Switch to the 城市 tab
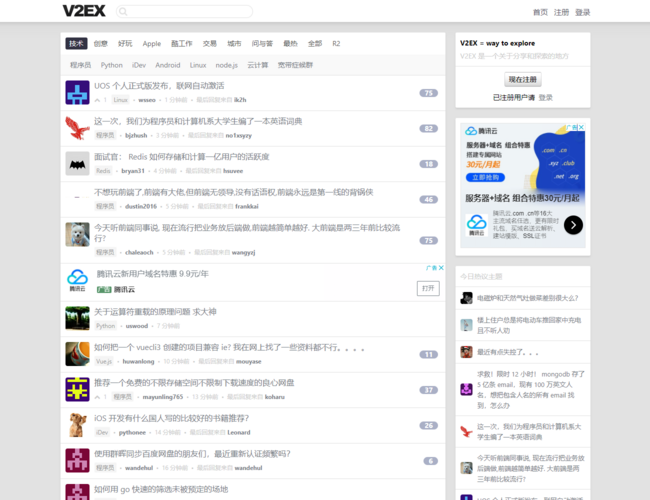 coord(234,44)
